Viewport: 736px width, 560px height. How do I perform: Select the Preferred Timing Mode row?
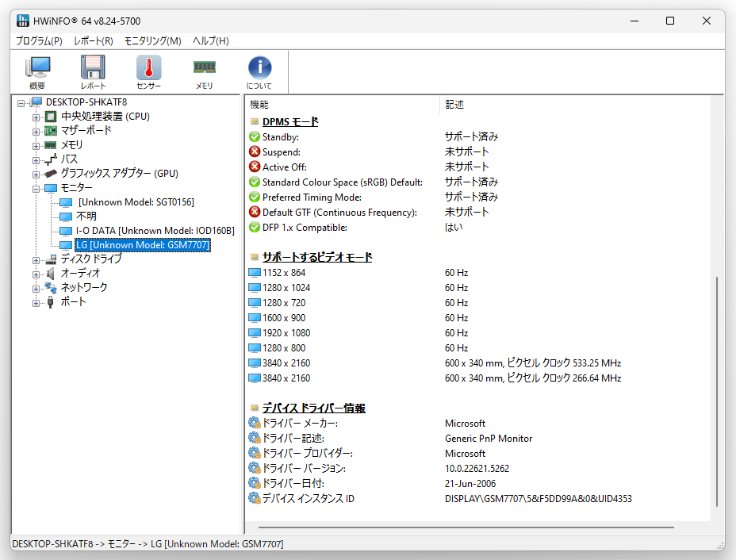[x=477, y=198]
